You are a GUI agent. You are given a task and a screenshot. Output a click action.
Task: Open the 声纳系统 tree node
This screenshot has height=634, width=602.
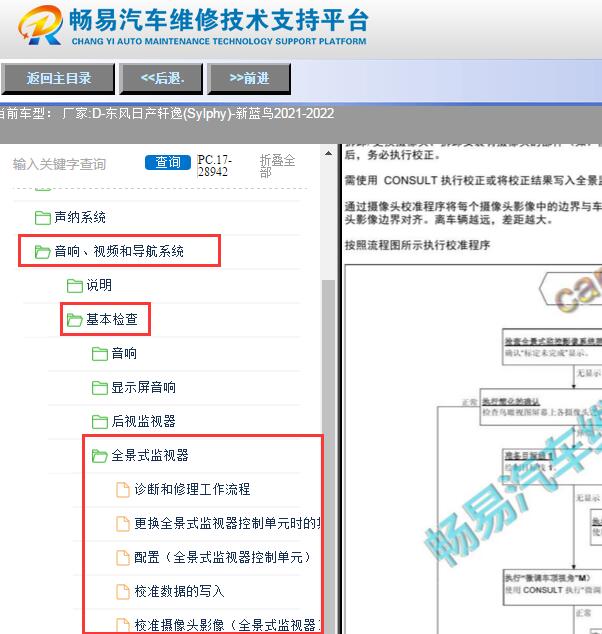pyautogui.click(x=80, y=218)
